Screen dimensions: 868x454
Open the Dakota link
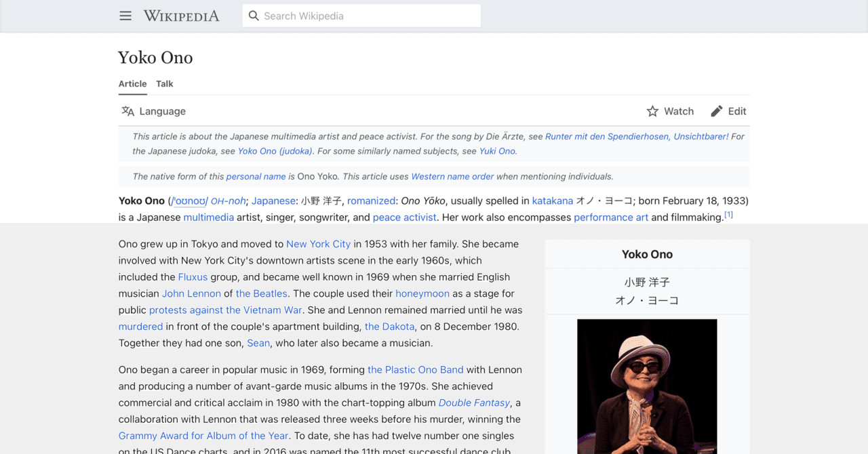click(389, 327)
